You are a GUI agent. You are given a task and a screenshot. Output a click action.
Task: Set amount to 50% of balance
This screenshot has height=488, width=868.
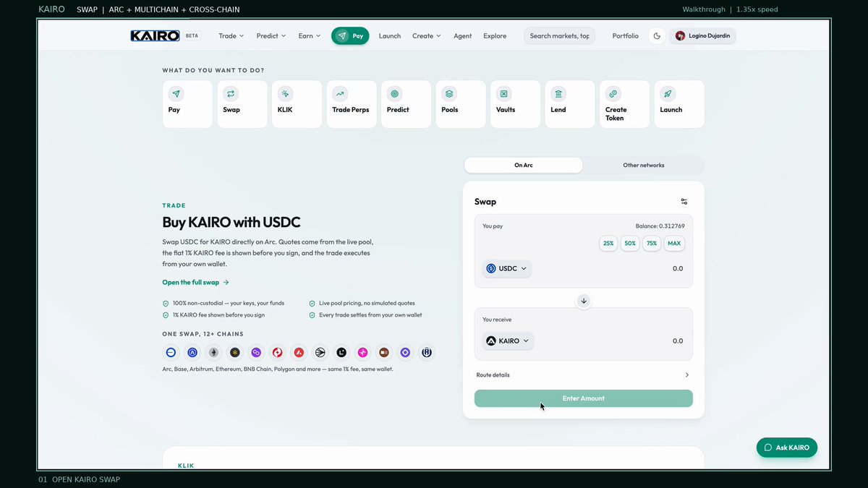630,244
